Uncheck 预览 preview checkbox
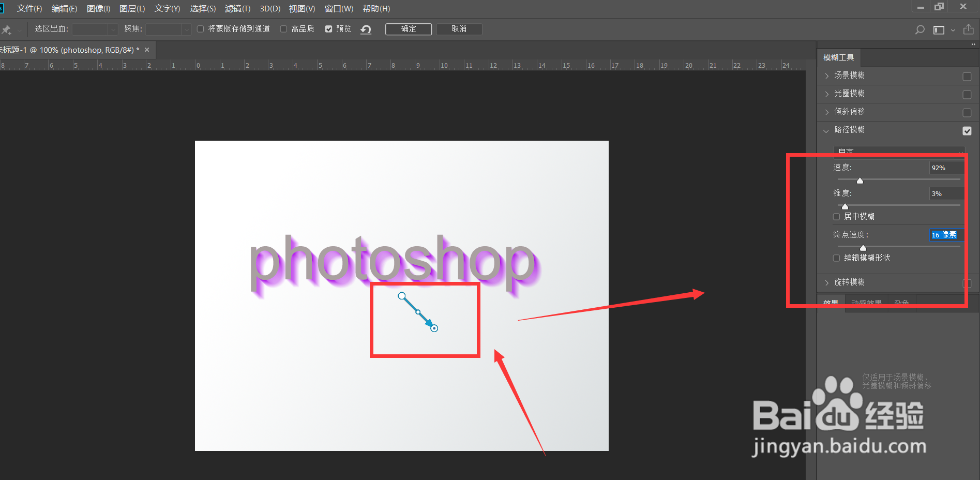980x480 pixels. [328, 29]
